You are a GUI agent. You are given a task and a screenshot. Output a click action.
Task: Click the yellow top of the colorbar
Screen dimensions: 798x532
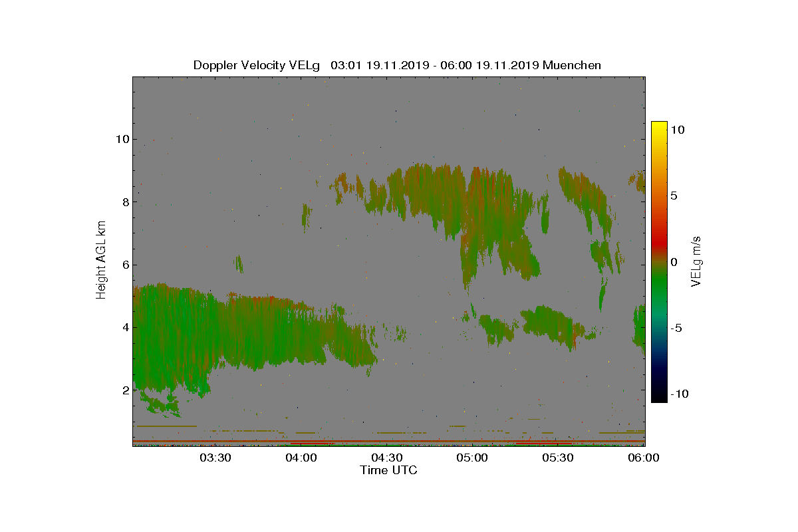coord(659,126)
